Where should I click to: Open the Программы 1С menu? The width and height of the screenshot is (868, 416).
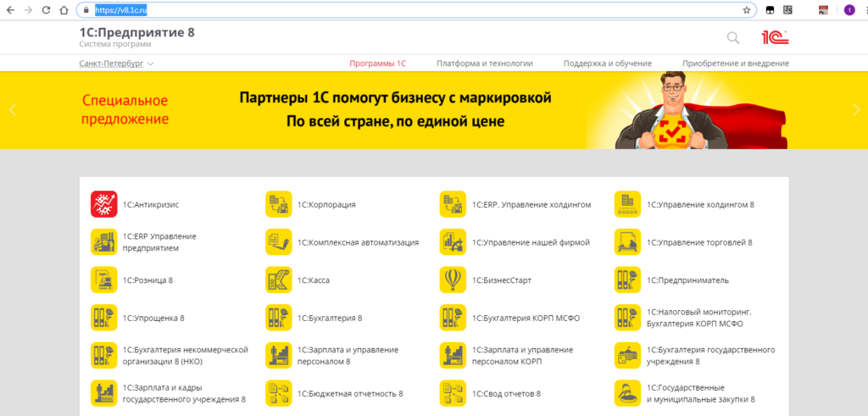[377, 64]
